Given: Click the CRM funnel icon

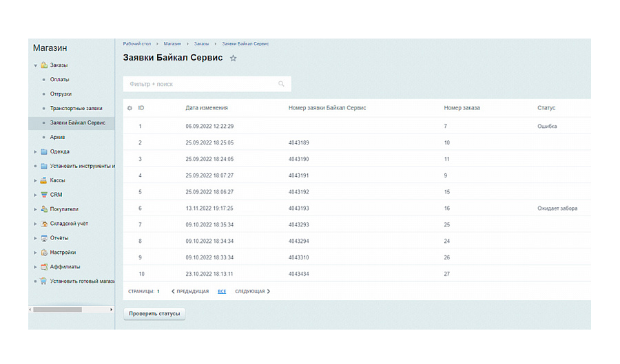Looking at the screenshot, I should tap(44, 195).
